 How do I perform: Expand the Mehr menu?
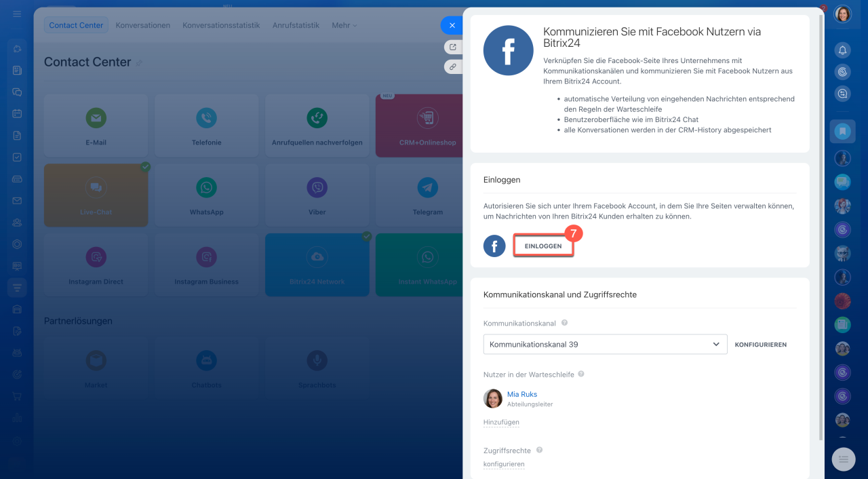tap(344, 25)
